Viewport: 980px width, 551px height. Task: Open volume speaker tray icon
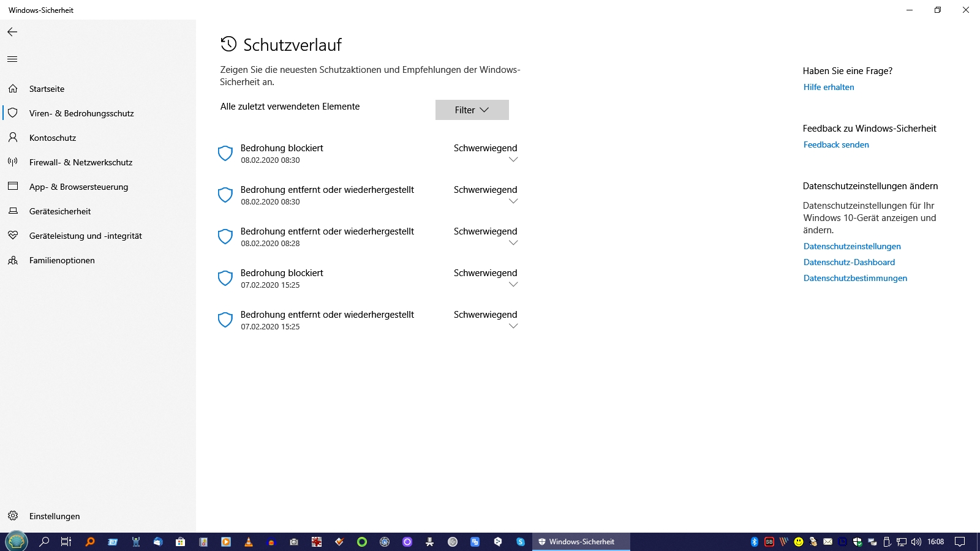[916, 542]
